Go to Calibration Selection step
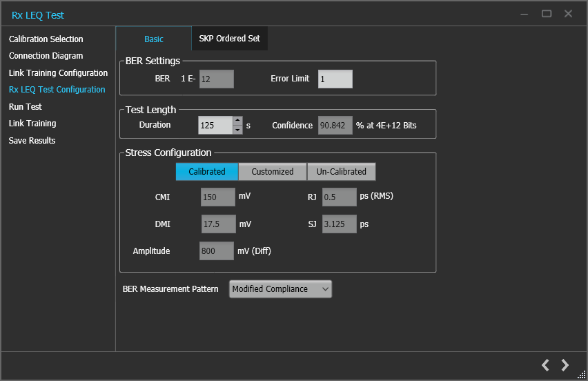 (46, 39)
